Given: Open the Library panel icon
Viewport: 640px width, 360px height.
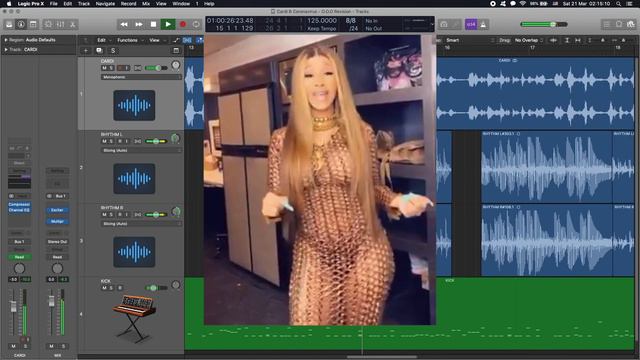Looking at the screenshot, I should point(9,24).
